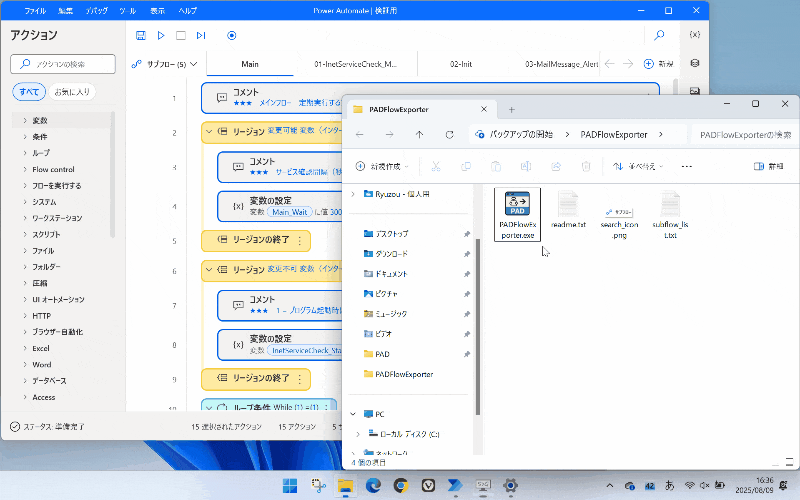Click the Stop flow square icon

coord(181,35)
